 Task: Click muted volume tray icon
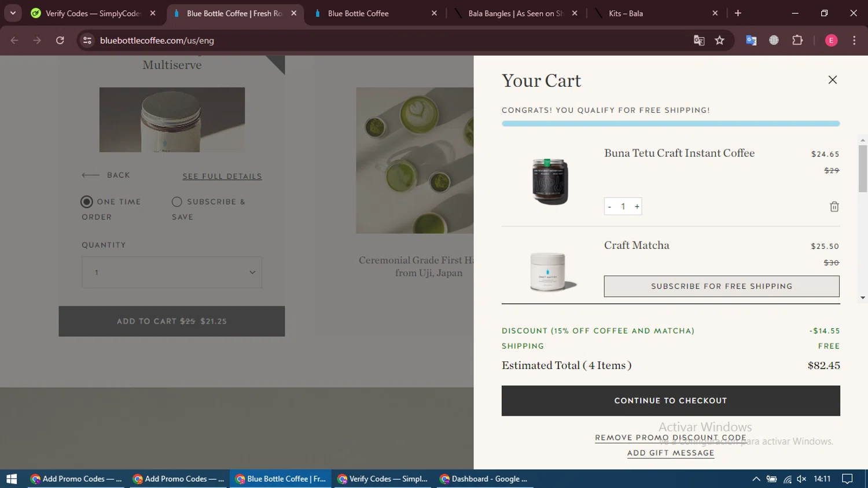(801, 479)
